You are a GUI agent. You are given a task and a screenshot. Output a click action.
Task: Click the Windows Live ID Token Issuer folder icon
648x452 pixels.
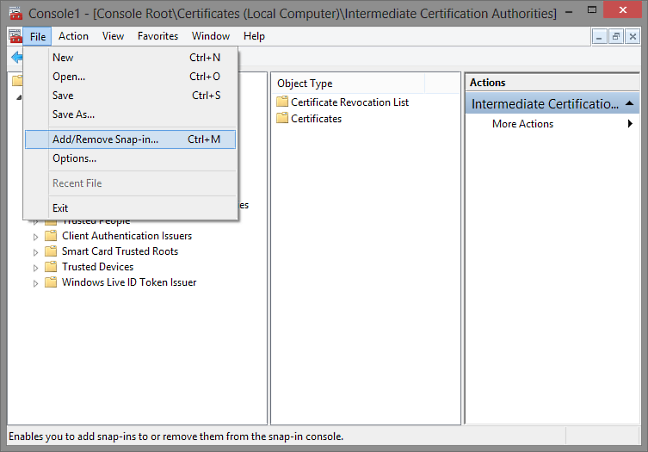point(51,282)
